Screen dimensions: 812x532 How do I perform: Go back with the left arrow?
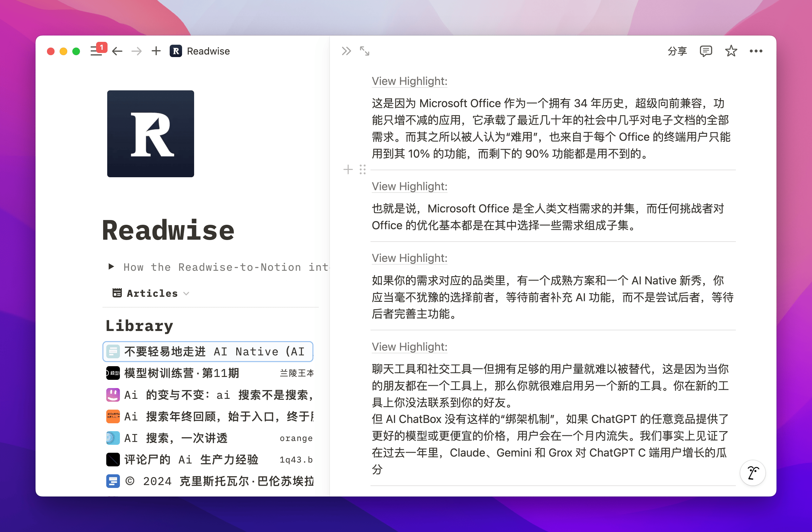(117, 51)
